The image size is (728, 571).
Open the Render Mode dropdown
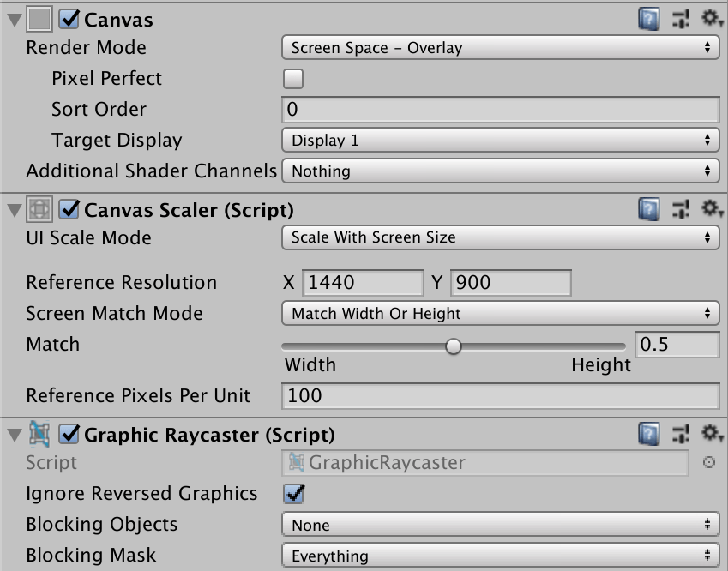click(500, 48)
